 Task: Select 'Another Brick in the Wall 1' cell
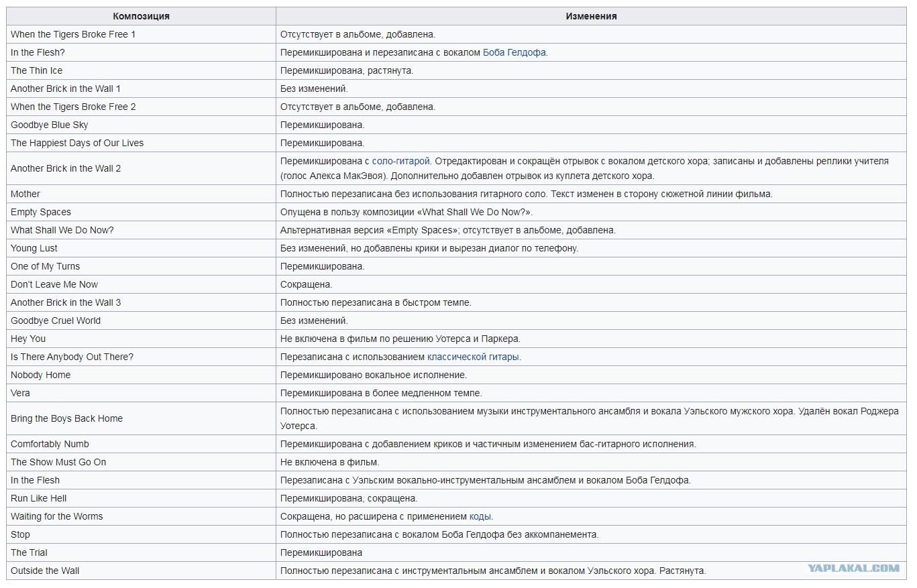click(x=141, y=89)
